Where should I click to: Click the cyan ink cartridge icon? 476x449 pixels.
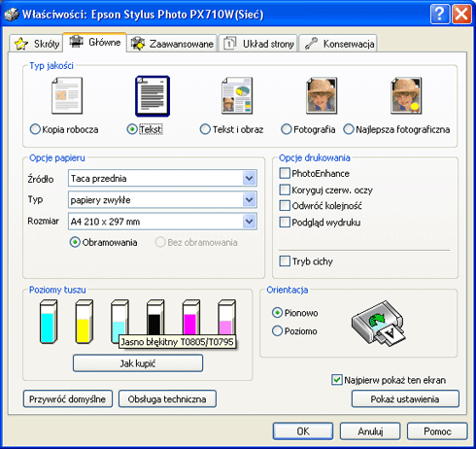[x=49, y=322]
